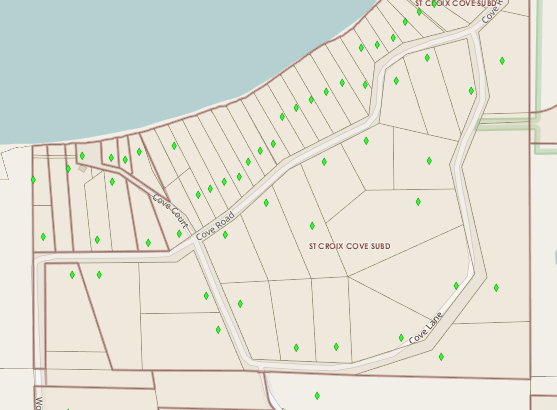Click the partial 'Wo' road label at bottom left
The width and height of the screenshot is (557, 410).
39,403
